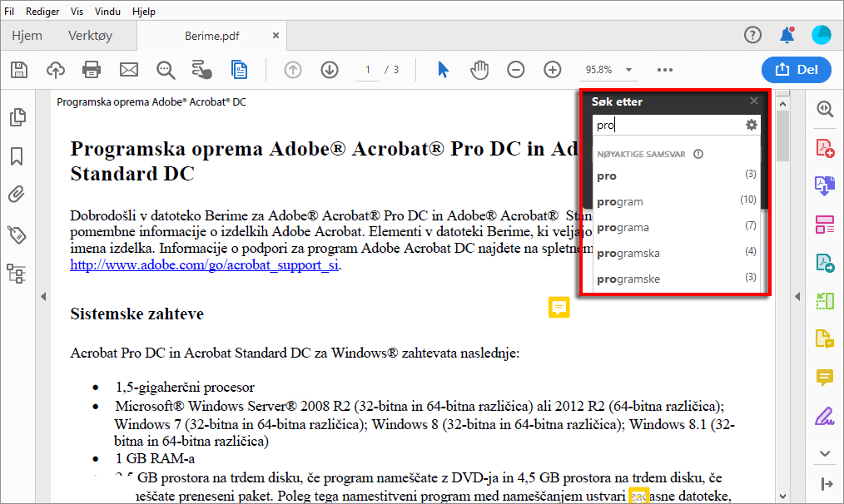Select the Create PDF tool
The image size is (844, 504).
tap(825, 147)
